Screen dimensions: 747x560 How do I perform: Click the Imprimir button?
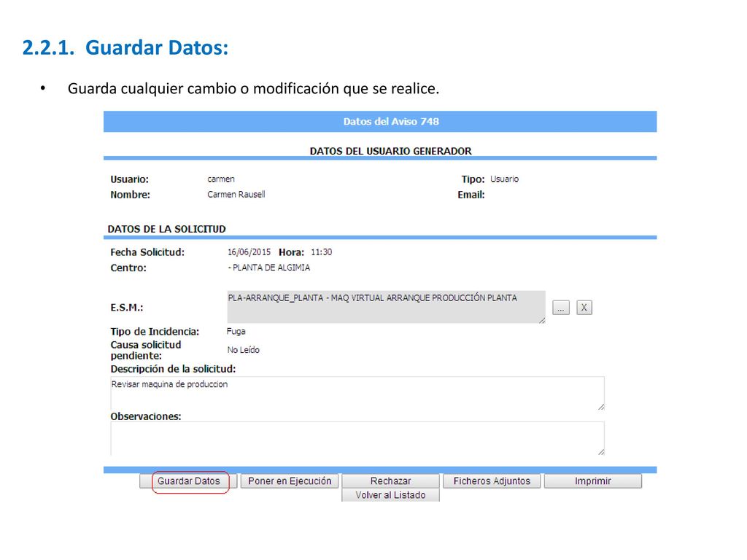pyautogui.click(x=592, y=481)
